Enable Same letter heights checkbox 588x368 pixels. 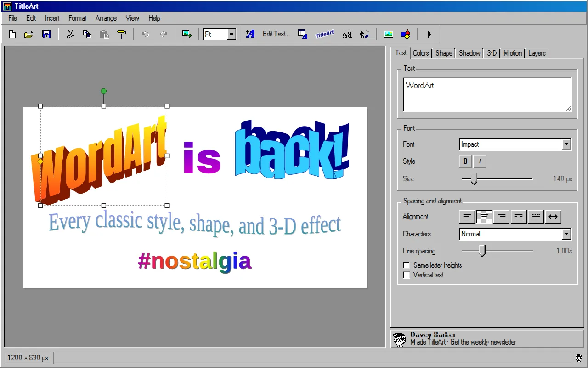(x=407, y=265)
